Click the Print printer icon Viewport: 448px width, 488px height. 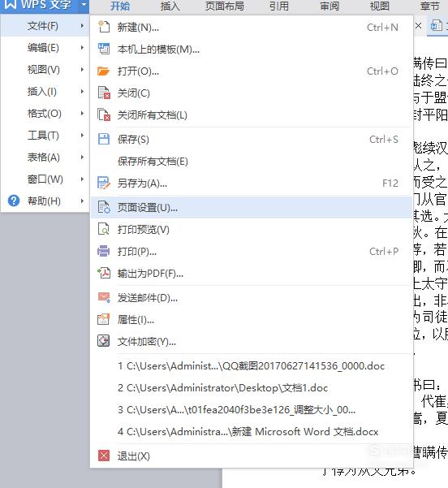click(104, 251)
